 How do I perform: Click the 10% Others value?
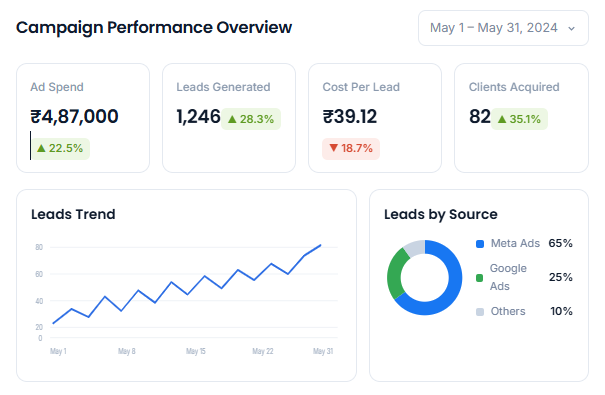(561, 311)
